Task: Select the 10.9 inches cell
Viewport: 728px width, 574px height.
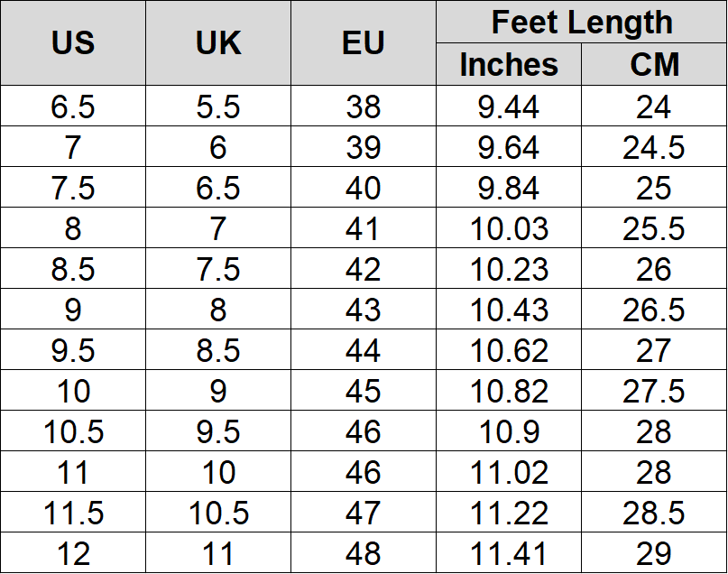Action: click(x=509, y=432)
